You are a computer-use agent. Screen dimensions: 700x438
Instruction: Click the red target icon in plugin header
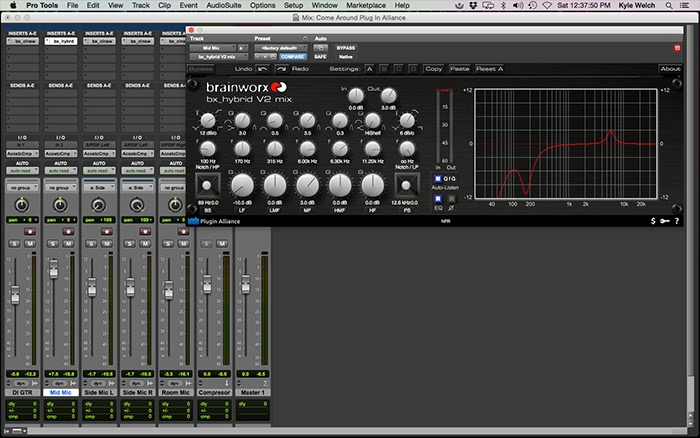coord(677,48)
